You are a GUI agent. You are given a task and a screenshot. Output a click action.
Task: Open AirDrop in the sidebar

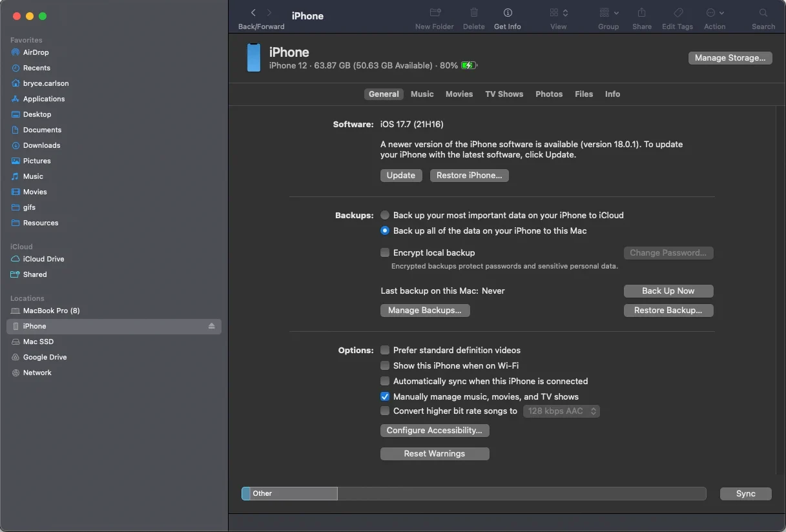pyautogui.click(x=36, y=52)
